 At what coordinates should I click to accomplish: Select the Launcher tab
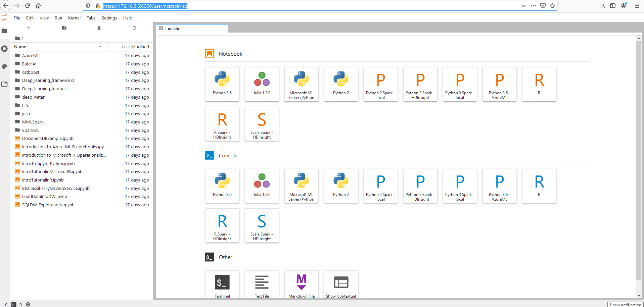[192, 29]
